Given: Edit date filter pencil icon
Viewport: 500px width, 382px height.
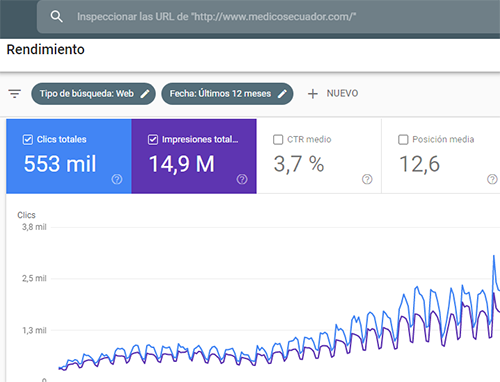Looking at the screenshot, I should 282,94.
